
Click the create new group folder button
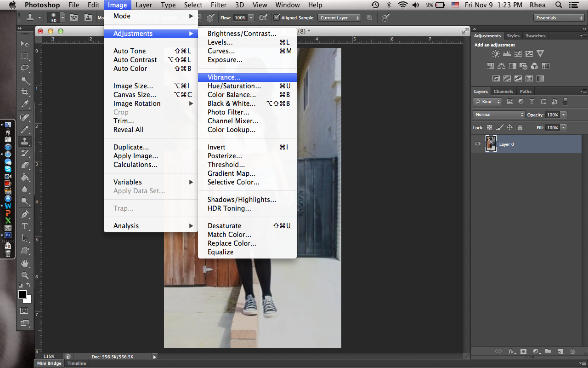pos(548,351)
